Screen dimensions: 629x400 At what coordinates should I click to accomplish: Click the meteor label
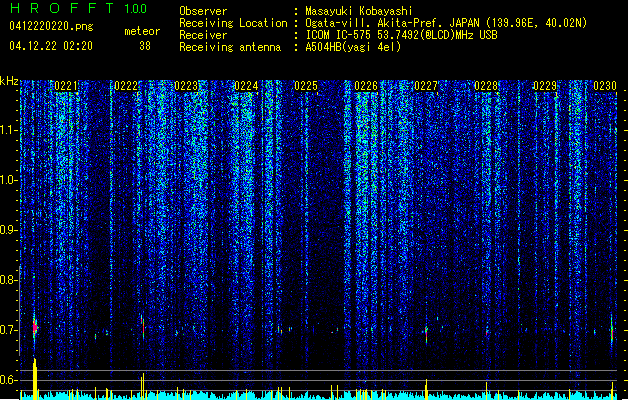point(142,31)
